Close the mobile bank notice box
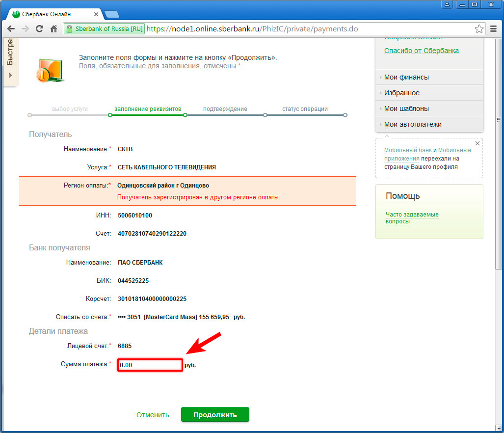Screen dimensions: 504x433 (x=477, y=143)
